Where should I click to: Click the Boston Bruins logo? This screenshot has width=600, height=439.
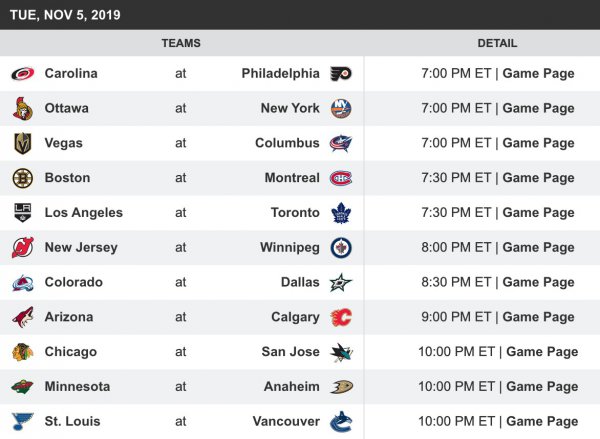[22, 178]
